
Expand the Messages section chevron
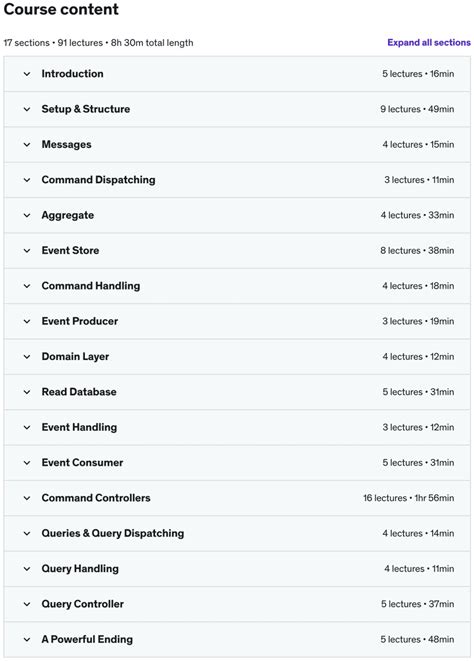pyautogui.click(x=27, y=145)
